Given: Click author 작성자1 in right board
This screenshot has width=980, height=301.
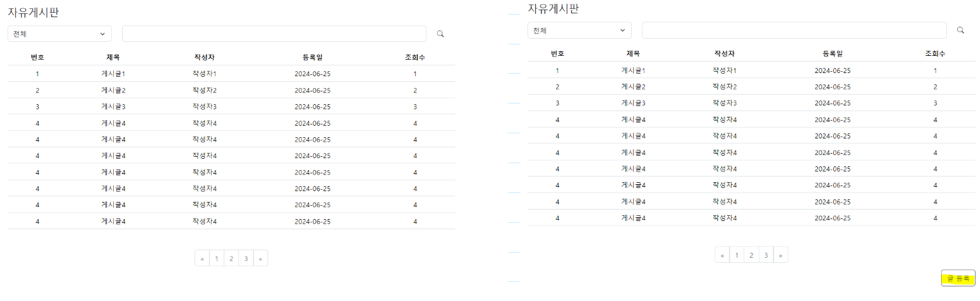Looking at the screenshot, I should (725, 70).
